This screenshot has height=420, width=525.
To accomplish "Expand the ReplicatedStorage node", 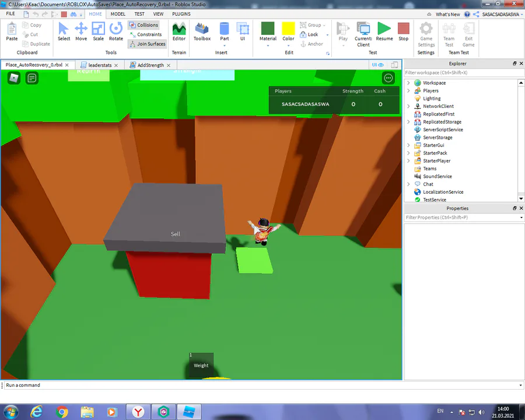I will pos(408,121).
